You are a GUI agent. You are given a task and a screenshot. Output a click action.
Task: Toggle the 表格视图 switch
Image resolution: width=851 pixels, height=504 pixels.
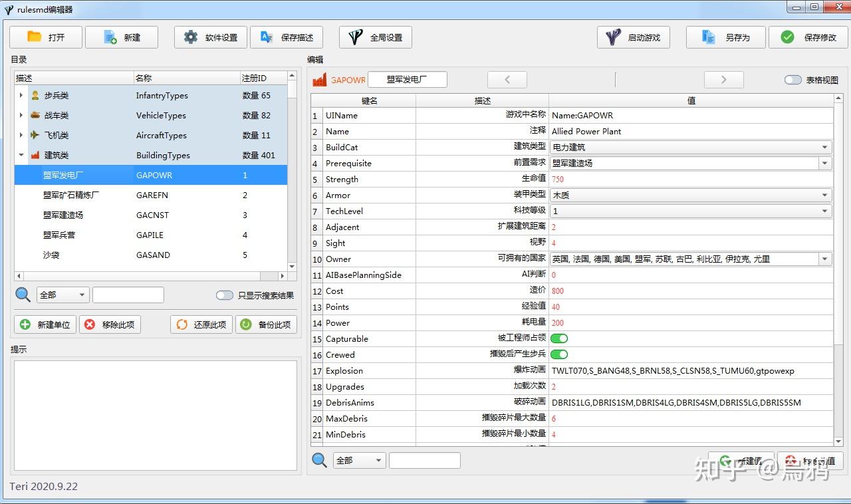coord(792,80)
